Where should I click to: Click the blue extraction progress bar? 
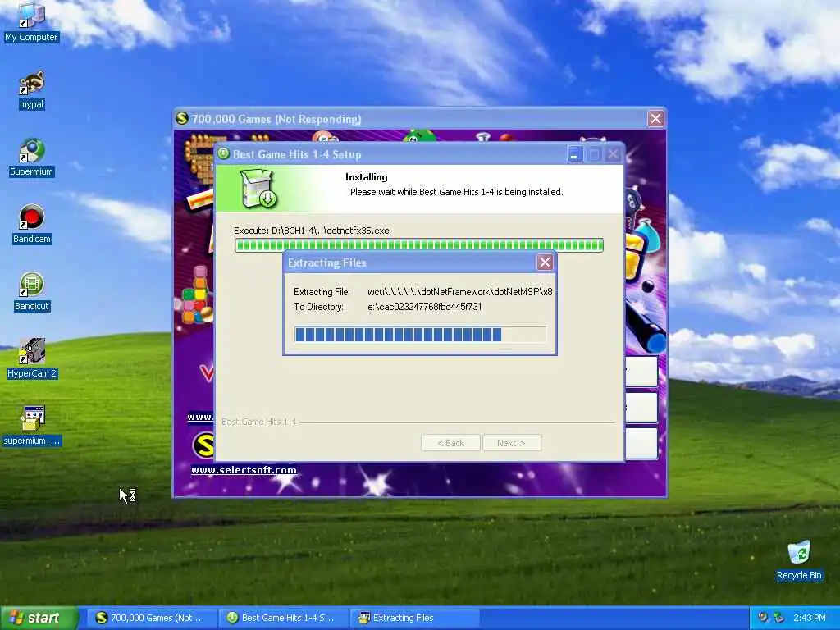[420, 335]
